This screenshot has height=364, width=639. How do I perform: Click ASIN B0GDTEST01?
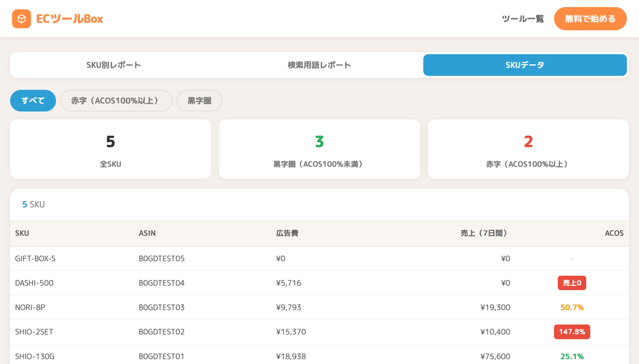pos(162,357)
